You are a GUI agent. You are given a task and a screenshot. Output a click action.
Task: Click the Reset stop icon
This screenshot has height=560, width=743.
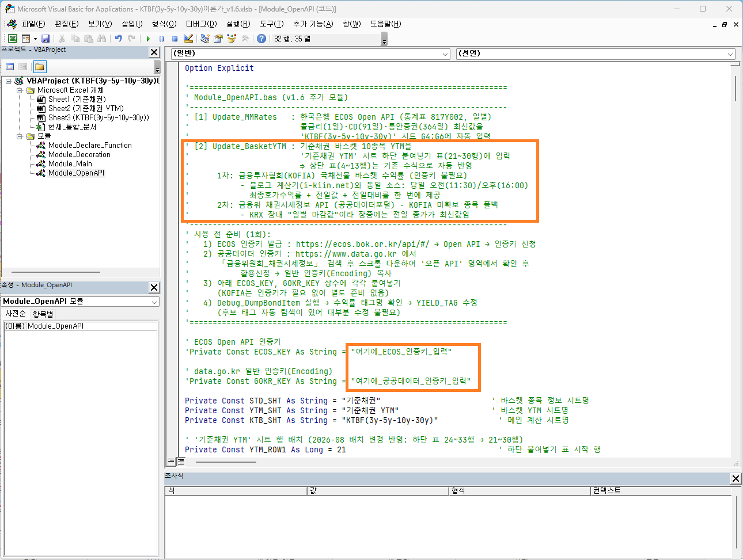coord(175,39)
